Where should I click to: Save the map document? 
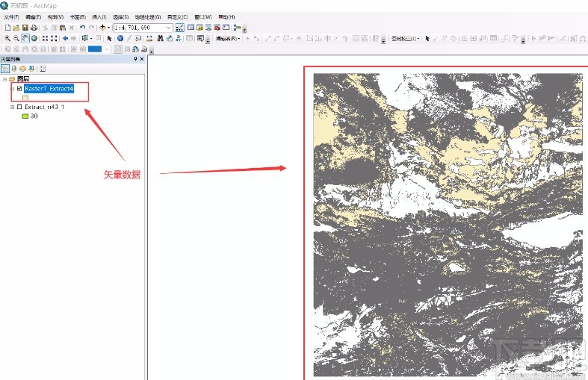point(25,28)
